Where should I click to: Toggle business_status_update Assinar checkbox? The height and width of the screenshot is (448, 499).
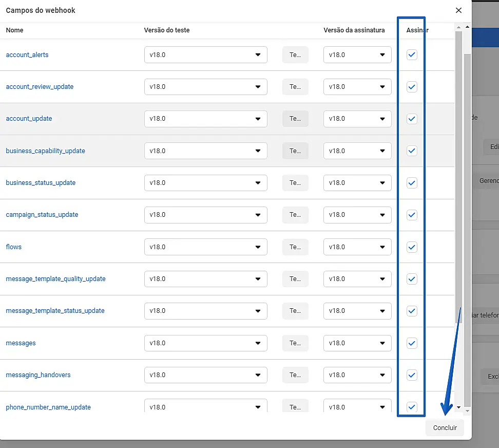[412, 183]
